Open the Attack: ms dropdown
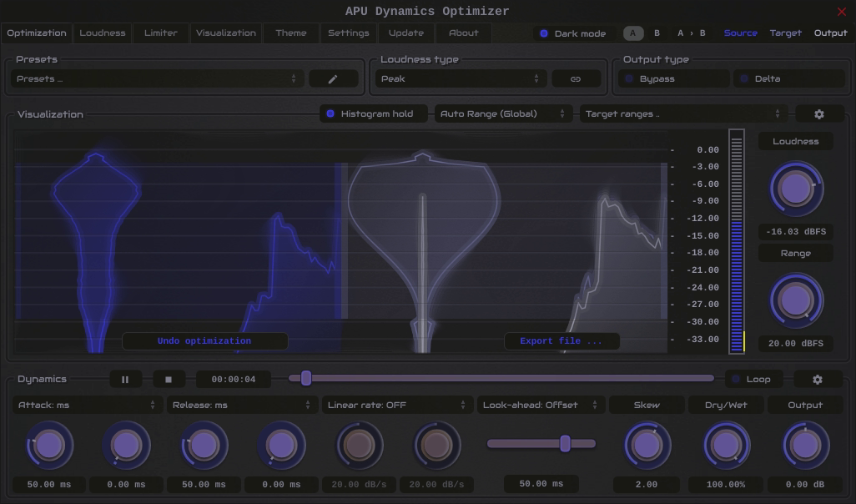856x504 pixels. 87,406
